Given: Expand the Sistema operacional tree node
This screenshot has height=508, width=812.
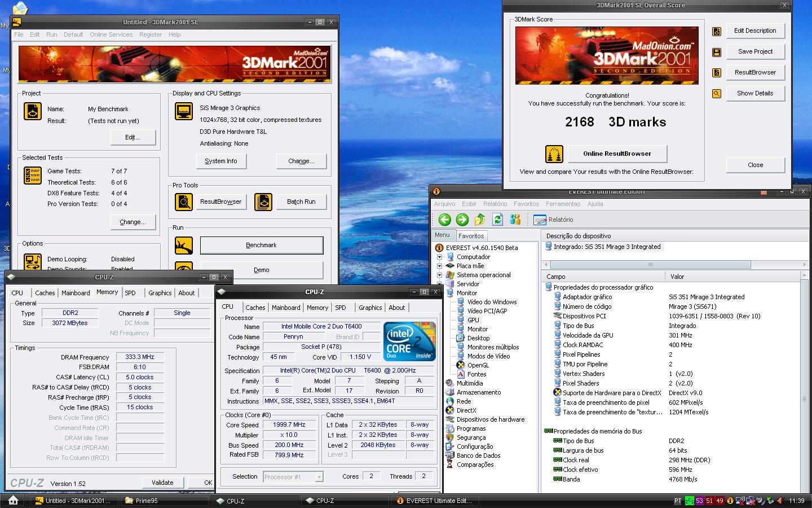Looking at the screenshot, I should click(x=440, y=275).
